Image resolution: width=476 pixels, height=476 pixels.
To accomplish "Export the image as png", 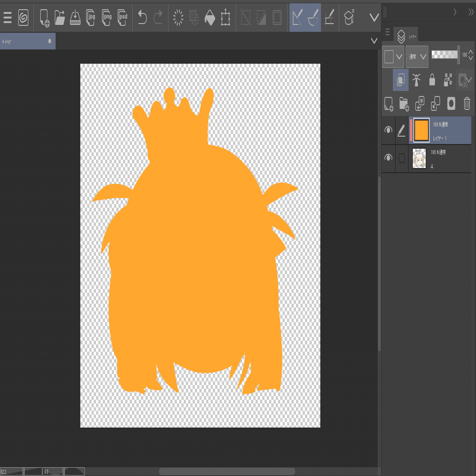I will click(107, 18).
